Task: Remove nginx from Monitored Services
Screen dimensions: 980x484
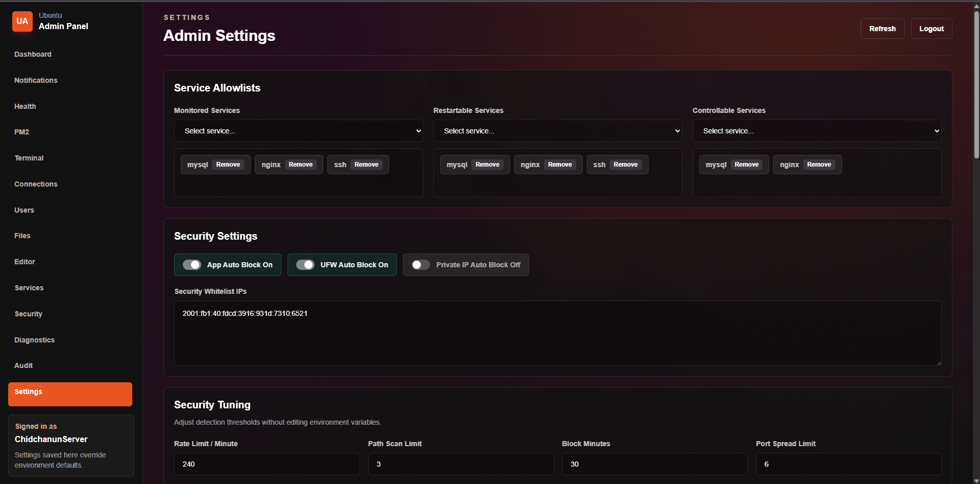Action: coord(300,165)
